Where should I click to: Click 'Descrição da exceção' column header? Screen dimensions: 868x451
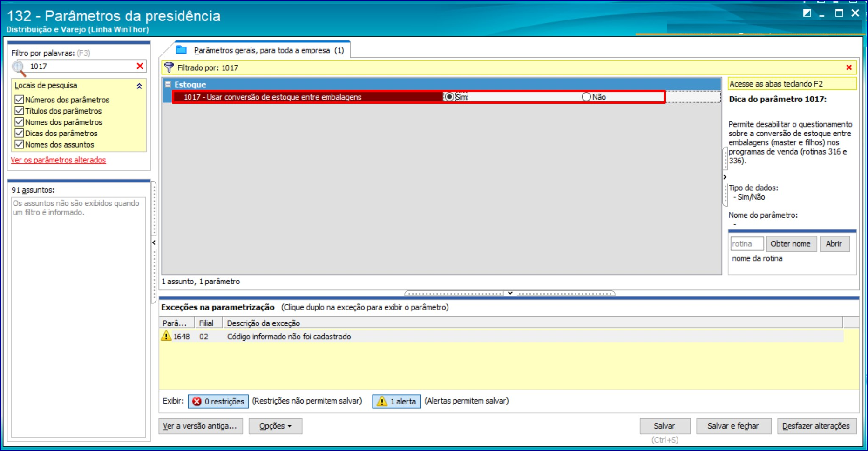pyautogui.click(x=532, y=323)
